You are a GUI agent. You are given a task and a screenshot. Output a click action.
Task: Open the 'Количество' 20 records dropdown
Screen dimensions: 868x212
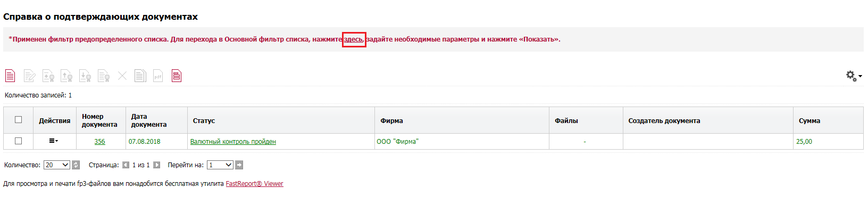point(57,165)
